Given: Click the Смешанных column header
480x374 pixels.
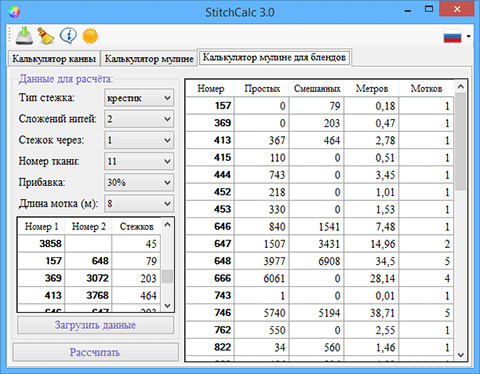Looking at the screenshot, I should (x=317, y=89).
